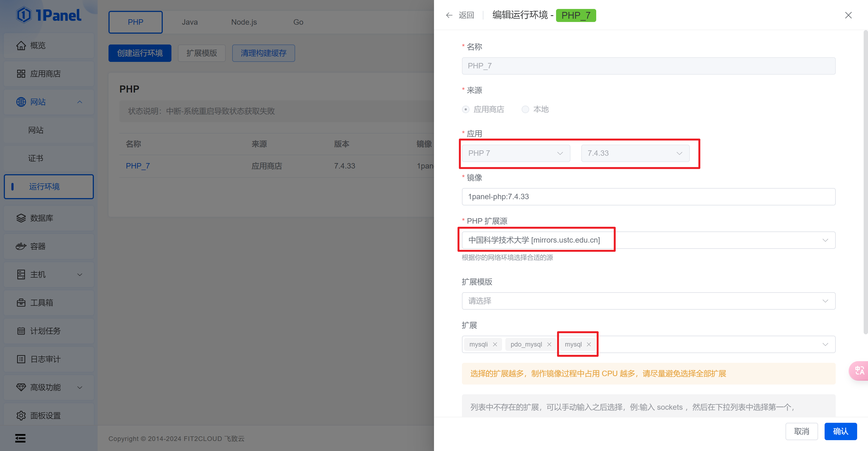The image size is (868, 451).
Task: Click the back arrow beside 返回
Action: [x=449, y=15]
